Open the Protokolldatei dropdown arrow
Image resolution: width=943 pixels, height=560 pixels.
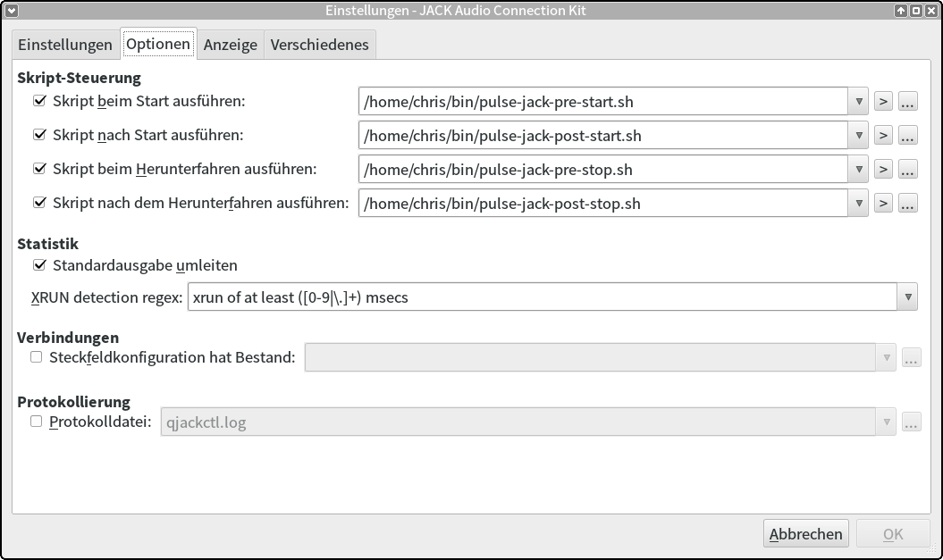(886, 422)
